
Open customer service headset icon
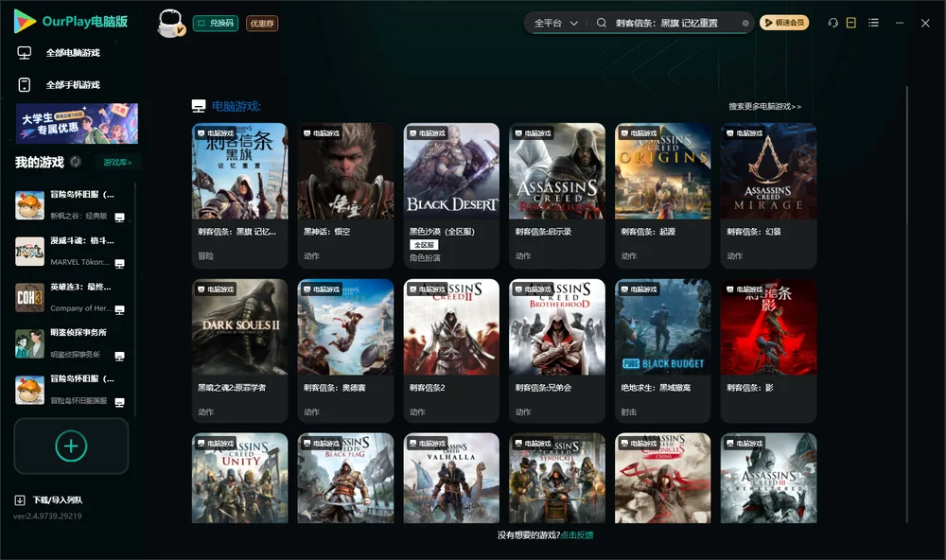pyautogui.click(x=833, y=23)
